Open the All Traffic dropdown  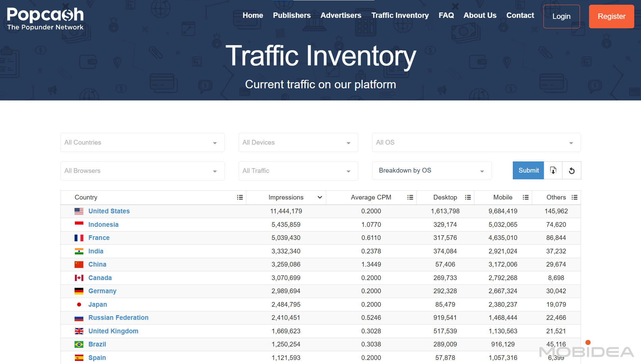tap(298, 171)
